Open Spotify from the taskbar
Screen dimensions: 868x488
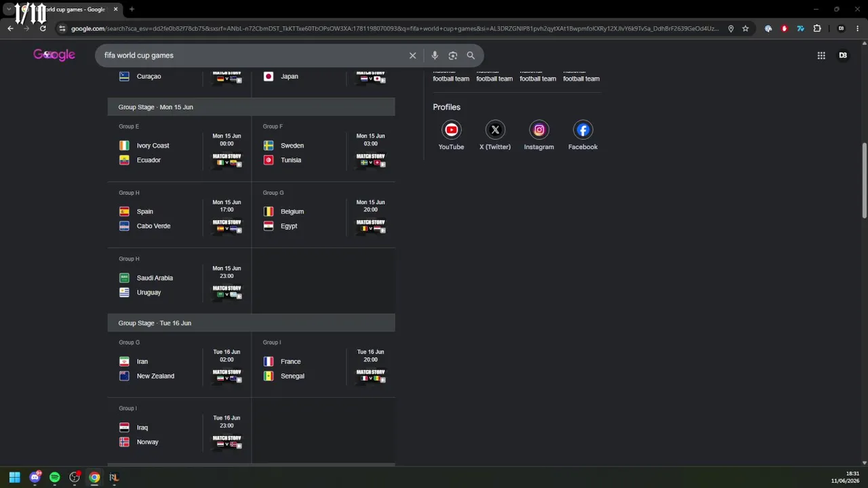click(54, 477)
